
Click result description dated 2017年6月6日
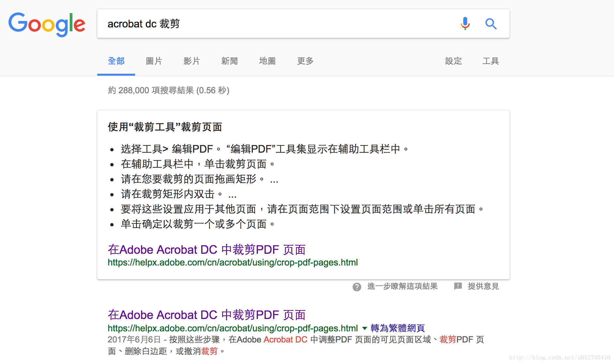pyautogui.click(x=296, y=345)
